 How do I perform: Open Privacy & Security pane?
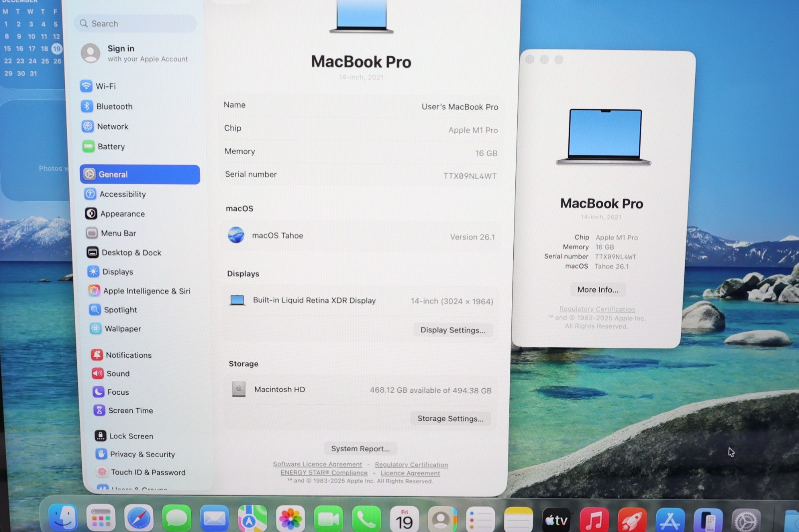click(142, 454)
